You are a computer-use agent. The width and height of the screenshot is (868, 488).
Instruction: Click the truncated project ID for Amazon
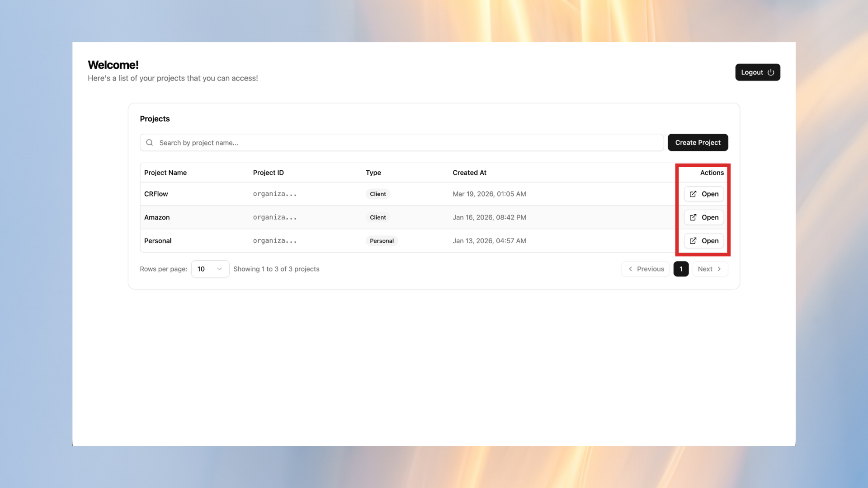click(x=275, y=217)
